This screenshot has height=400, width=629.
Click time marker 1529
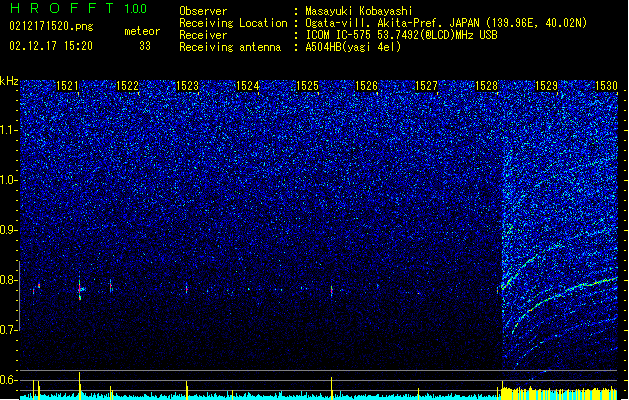point(546,86)
